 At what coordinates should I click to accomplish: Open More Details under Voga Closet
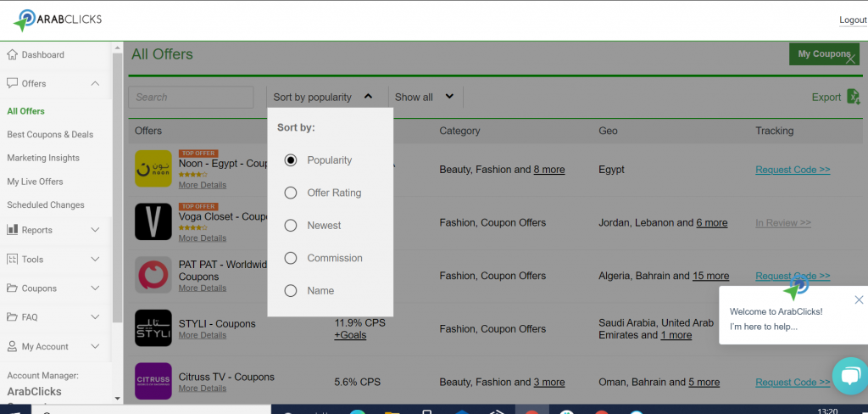click(x=203, y=238)
